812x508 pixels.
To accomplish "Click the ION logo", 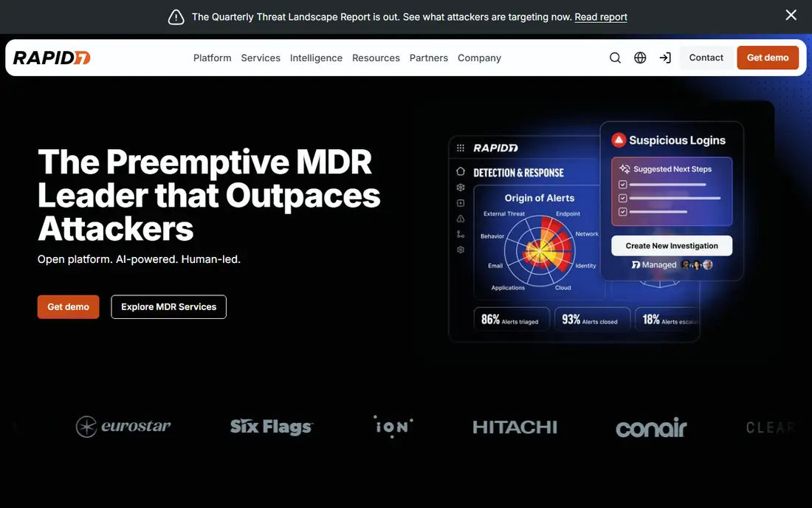I will (393, 426).
